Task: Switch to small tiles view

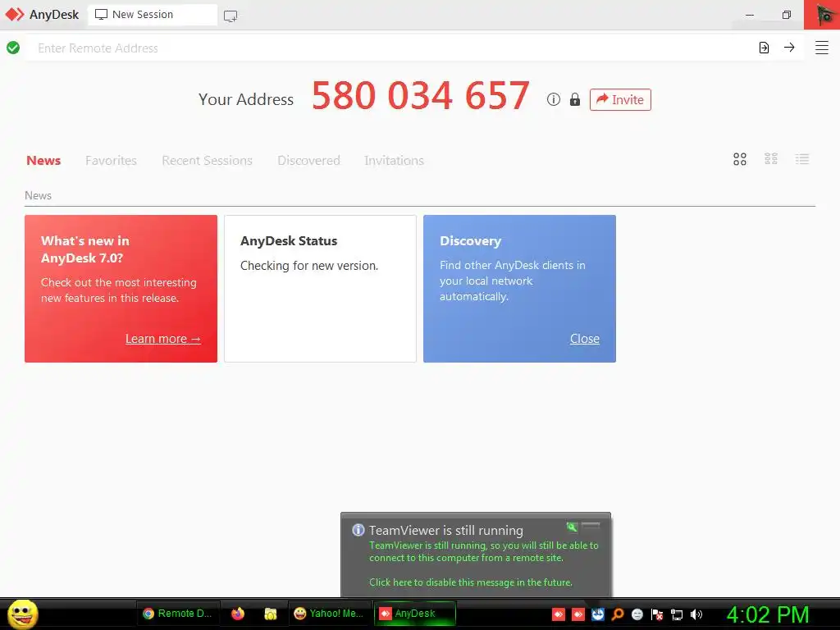Action: (771, 159)
